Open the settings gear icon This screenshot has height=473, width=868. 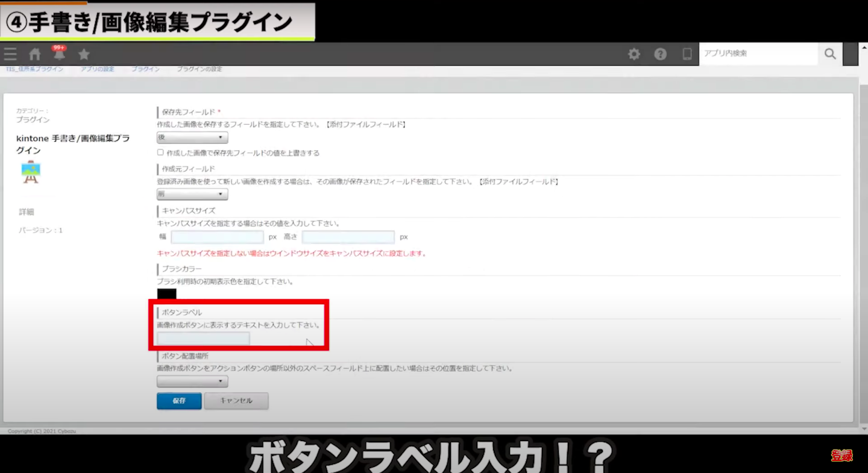[x=634, y=54]
